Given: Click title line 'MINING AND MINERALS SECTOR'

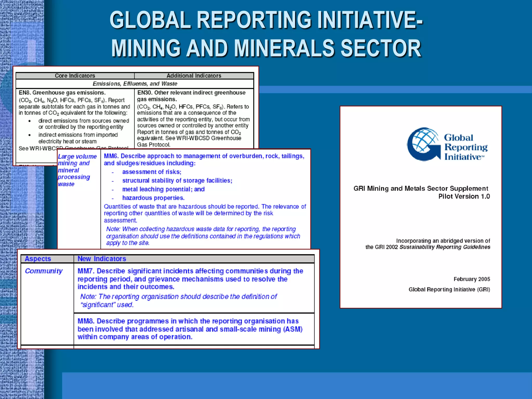Looking at the screenshot, I should click(266, 48).
